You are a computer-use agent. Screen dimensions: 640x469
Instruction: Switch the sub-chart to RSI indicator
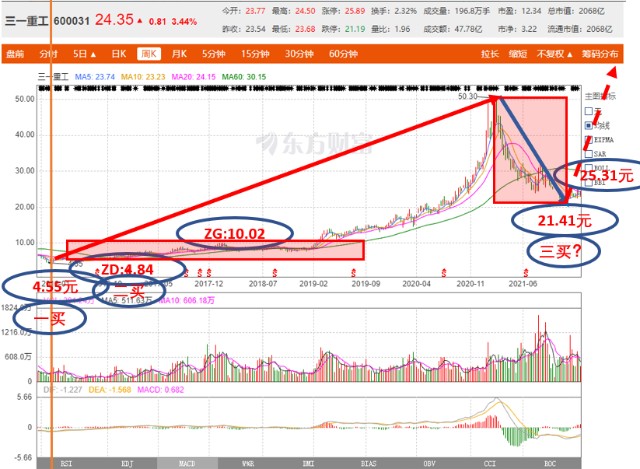pos(66,463)
